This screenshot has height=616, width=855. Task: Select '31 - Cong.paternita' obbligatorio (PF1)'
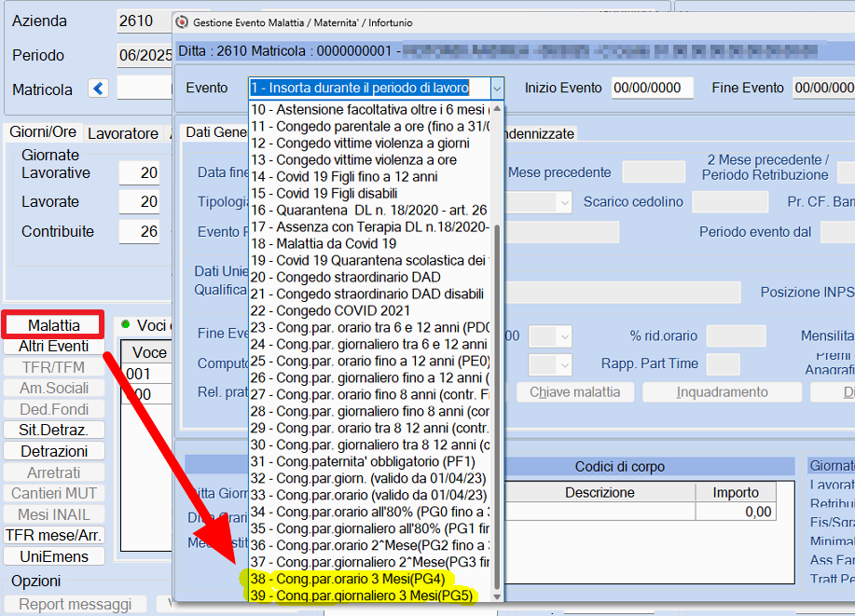click(370, 461)
